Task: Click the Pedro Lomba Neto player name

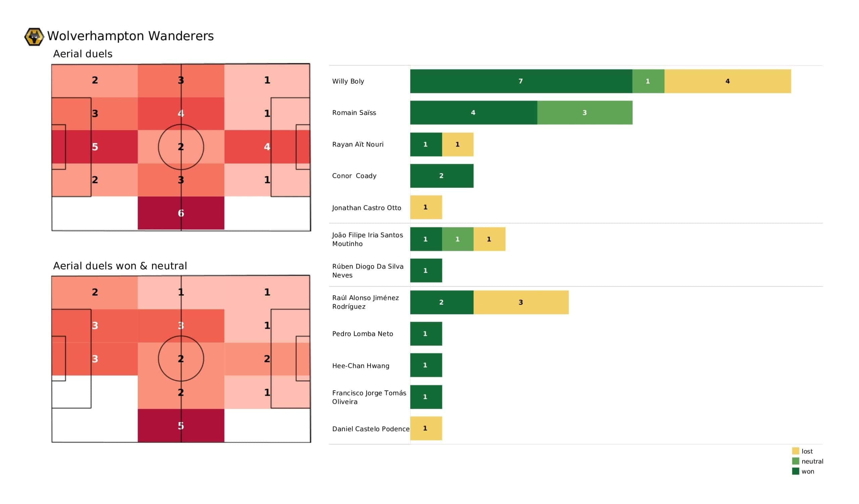Action: point(362,334)
